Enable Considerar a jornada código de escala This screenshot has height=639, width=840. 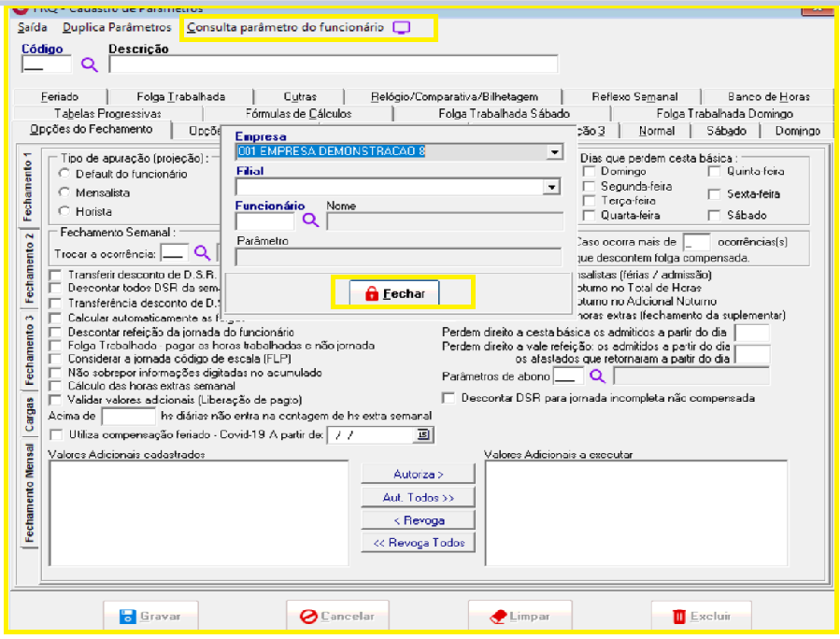coord(55,359)
